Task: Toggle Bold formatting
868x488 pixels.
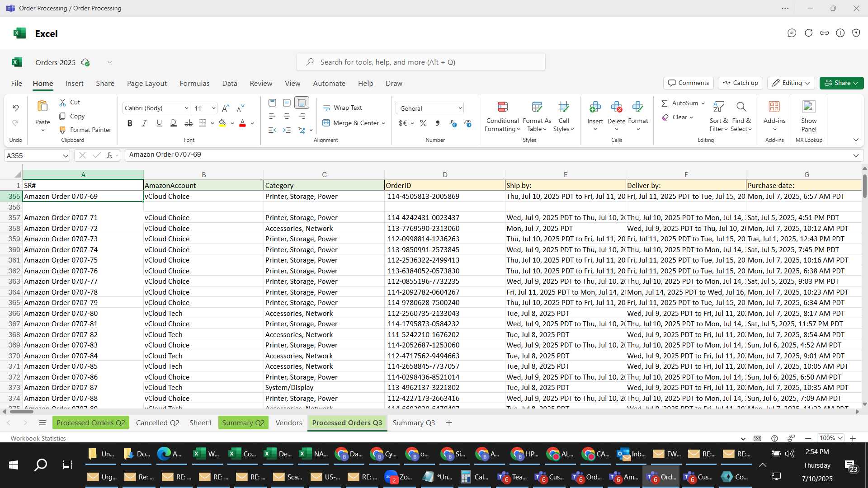Action: click(130, 123)
